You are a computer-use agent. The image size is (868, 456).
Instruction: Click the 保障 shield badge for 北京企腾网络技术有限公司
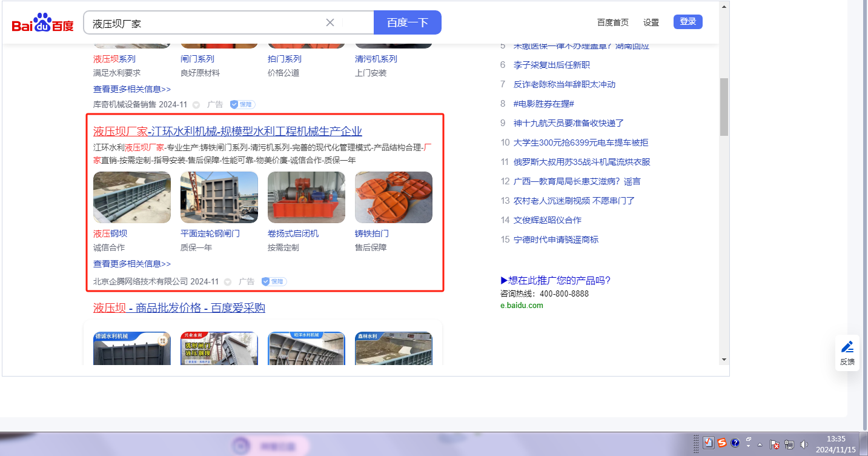coord(274,281)
